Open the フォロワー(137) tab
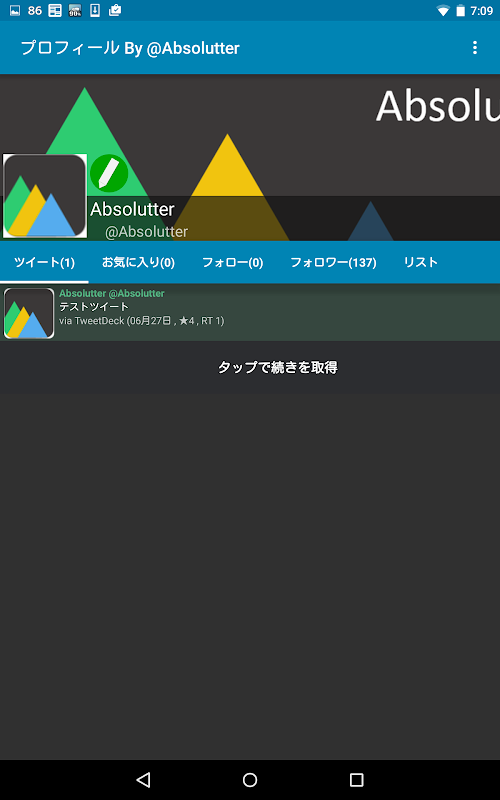Image resolution: width=500 pixels, height=800 pixels. pyautogui.click(x=333, y=262)
